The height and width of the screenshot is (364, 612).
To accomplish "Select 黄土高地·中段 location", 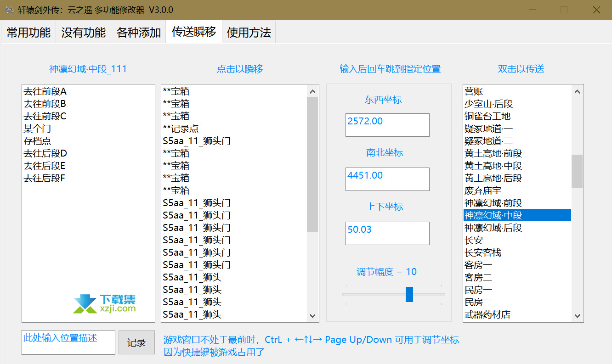I will coord(517,166).
